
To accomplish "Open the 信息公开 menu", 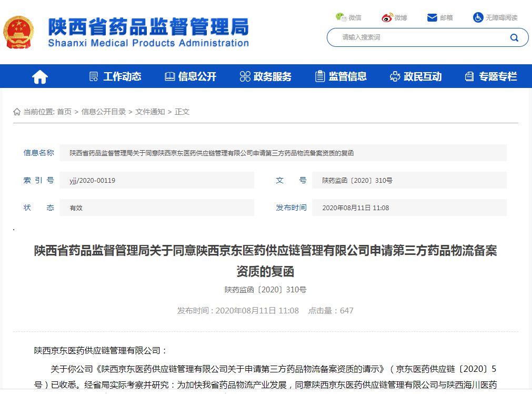I will 190,76.
